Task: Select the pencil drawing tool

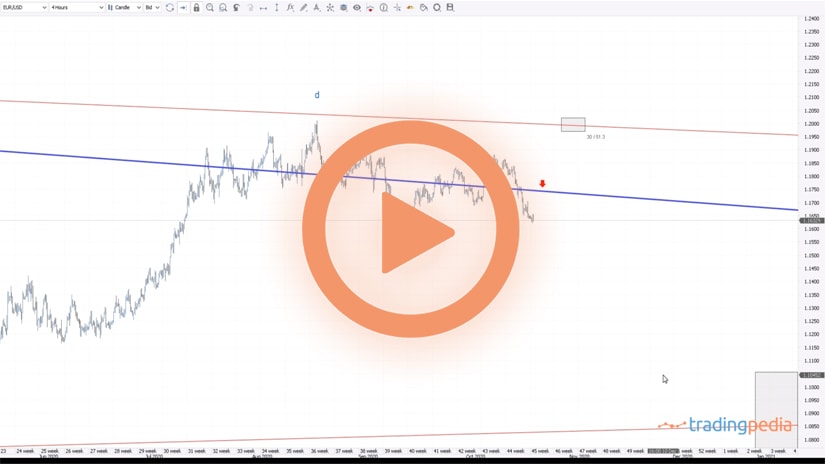Action: 304,7
